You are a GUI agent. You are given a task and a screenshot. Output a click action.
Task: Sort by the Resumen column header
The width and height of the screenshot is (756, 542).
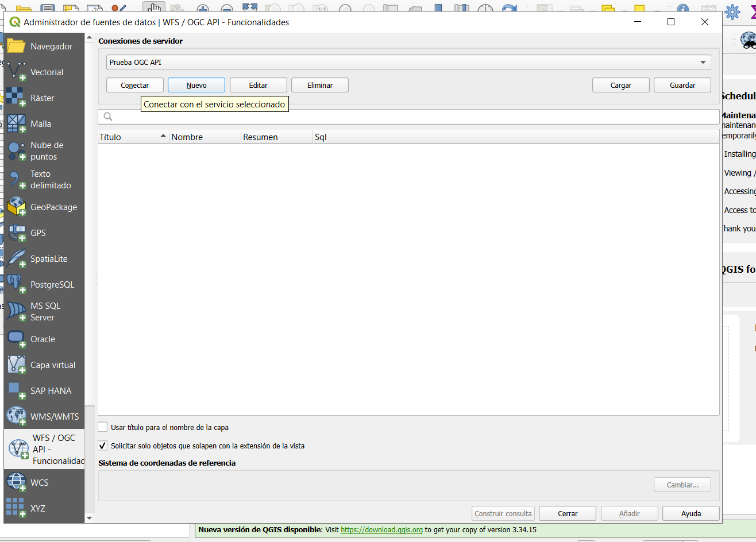pyautogui.click(x=277, y=137)
